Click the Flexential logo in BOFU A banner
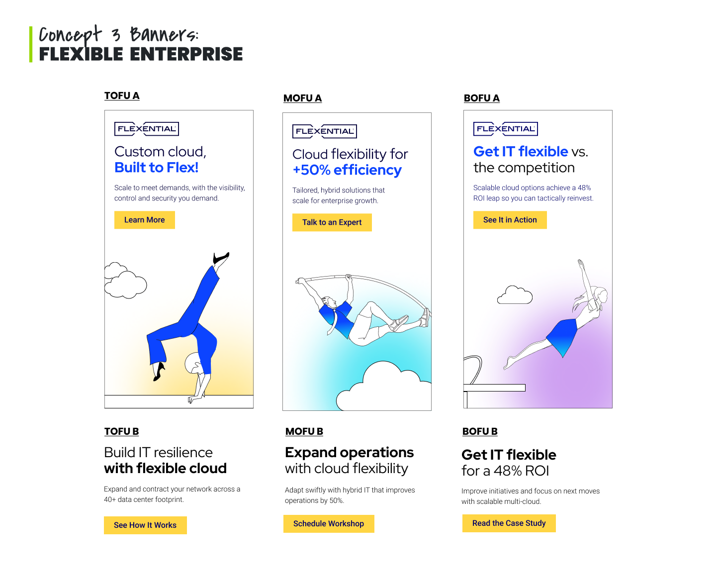716x588 pixels. (x=506, y=129)
